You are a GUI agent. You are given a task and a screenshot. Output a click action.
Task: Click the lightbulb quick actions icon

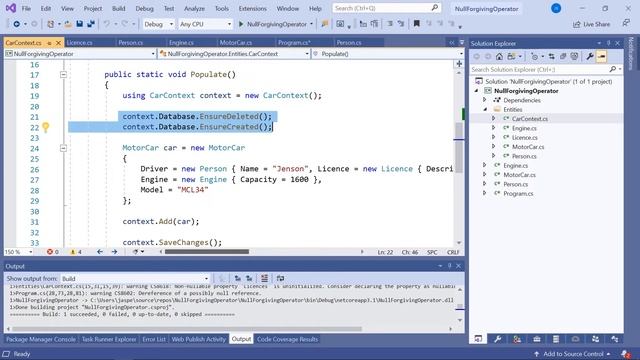tap(46, 127)
